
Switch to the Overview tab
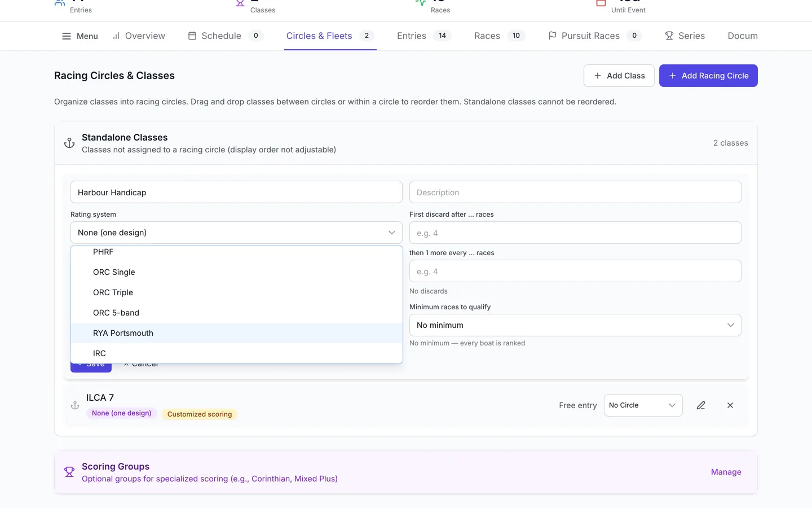[x=139, y=36]
